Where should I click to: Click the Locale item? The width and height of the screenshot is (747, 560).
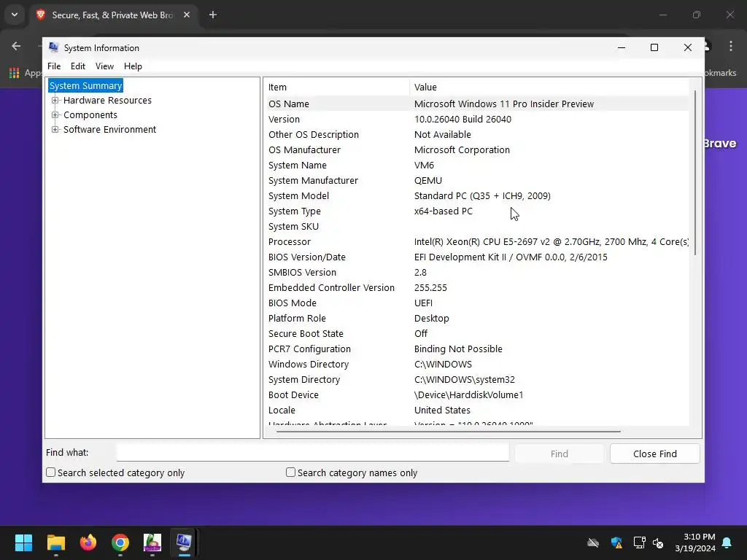click(x=282, y=410)
